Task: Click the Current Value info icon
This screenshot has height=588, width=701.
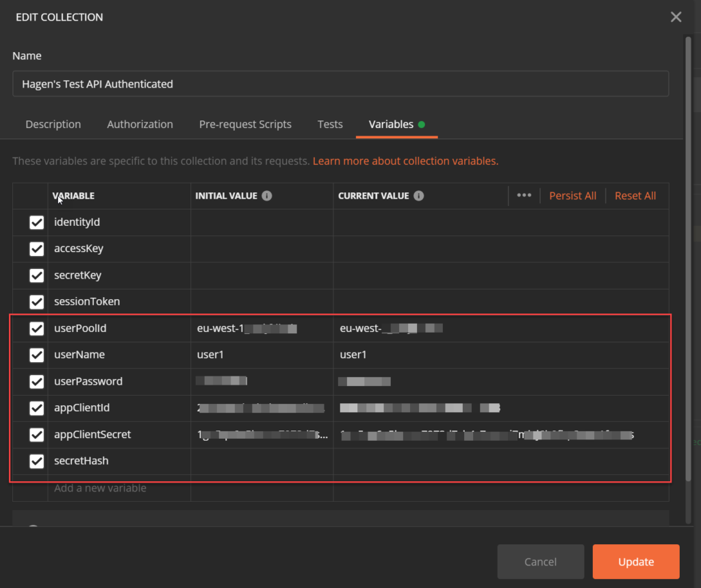Action: pos(418,196)
